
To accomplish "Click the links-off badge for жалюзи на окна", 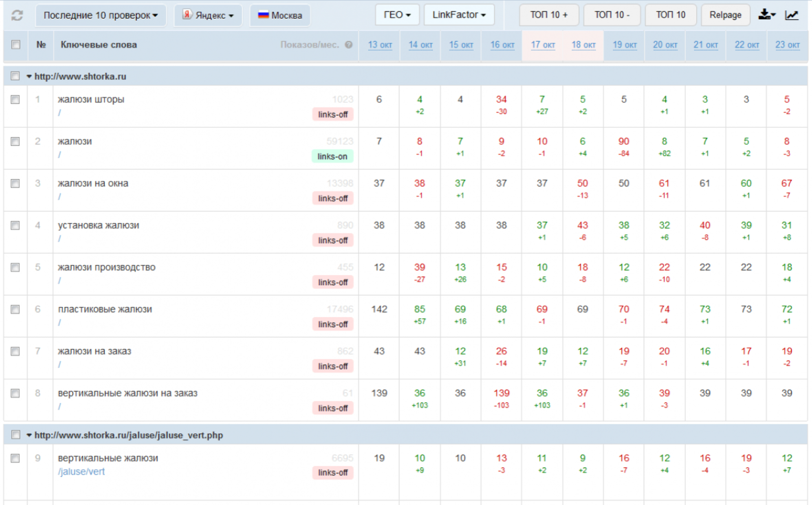I will click(x=333, y=198).
